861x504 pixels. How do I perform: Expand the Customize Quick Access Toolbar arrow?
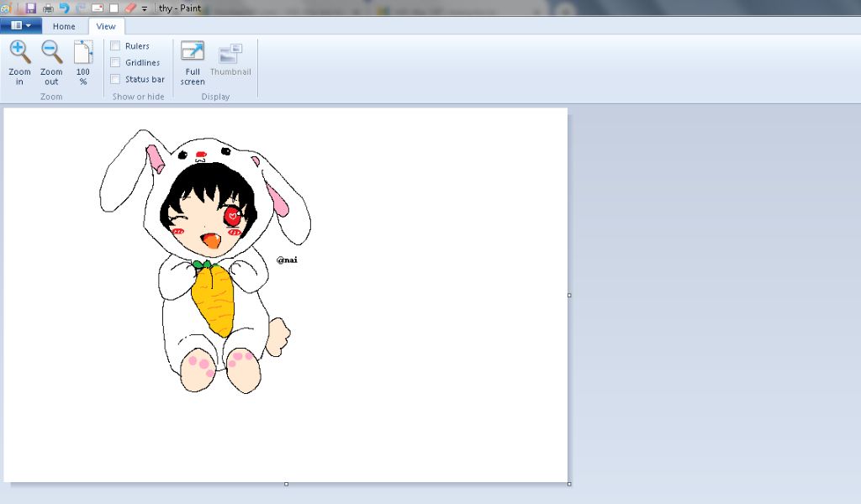[x=145, y=9]
